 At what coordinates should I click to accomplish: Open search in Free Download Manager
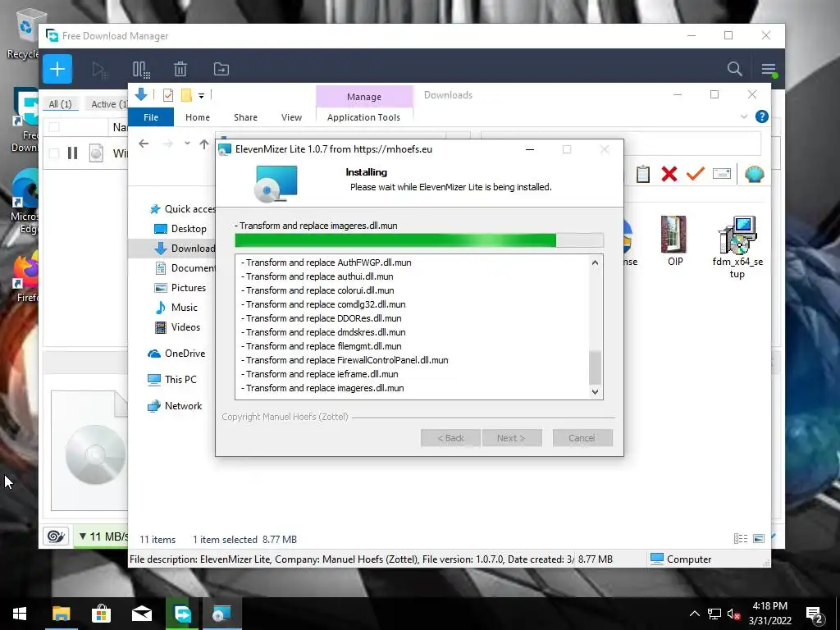pos(734,69)
